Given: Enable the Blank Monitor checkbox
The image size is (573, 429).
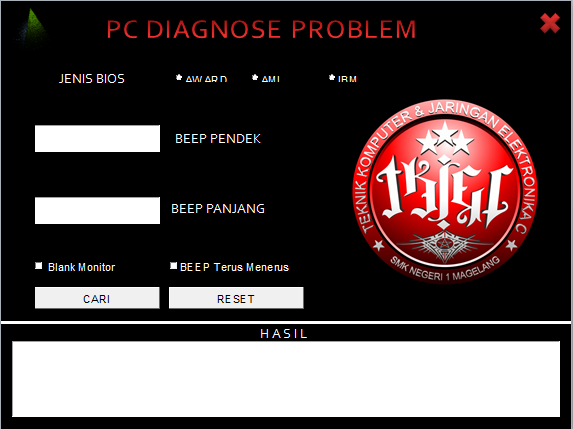Looking at the screenshot, I should pyautogui.click(x=39, y=266).
